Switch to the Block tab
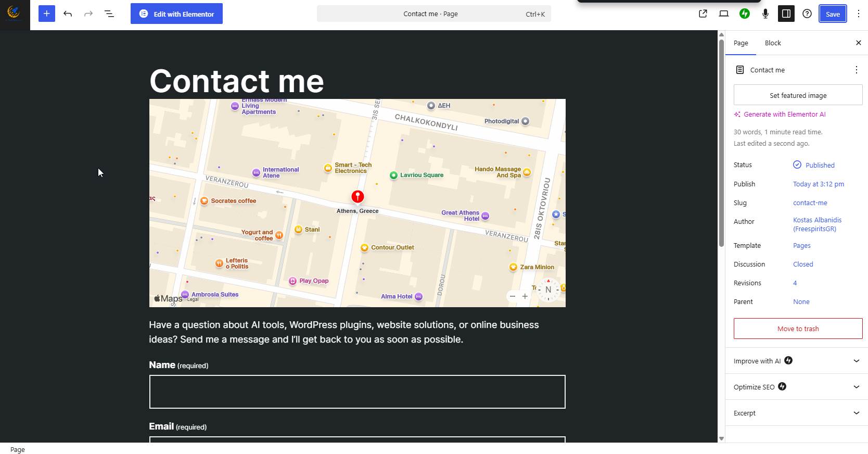Viewport: 868px width, 454px height. (773, 43)
